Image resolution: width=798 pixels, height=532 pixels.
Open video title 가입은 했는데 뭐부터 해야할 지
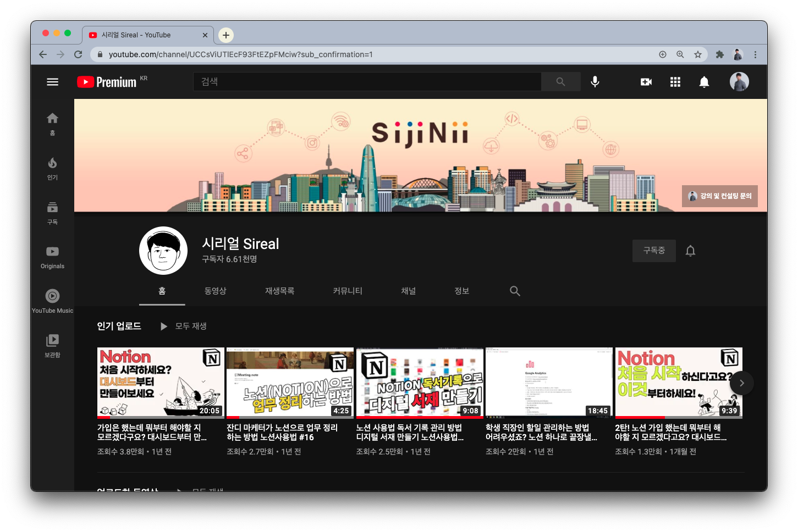(152, 433)
